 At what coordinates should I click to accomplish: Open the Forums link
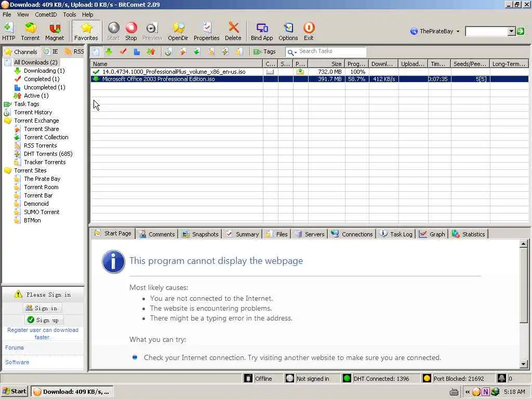tap(14, 348)
